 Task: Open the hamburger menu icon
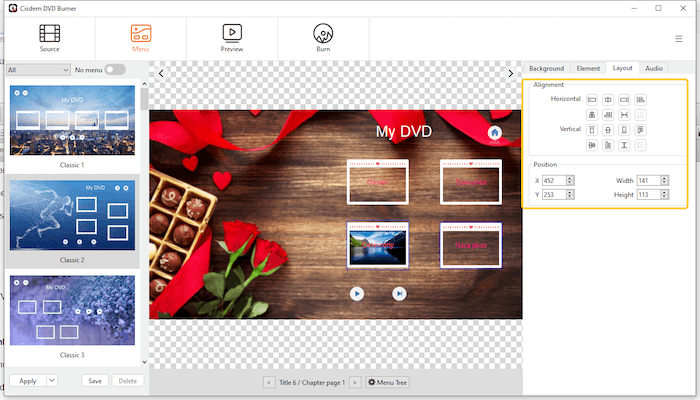(679, 39)
